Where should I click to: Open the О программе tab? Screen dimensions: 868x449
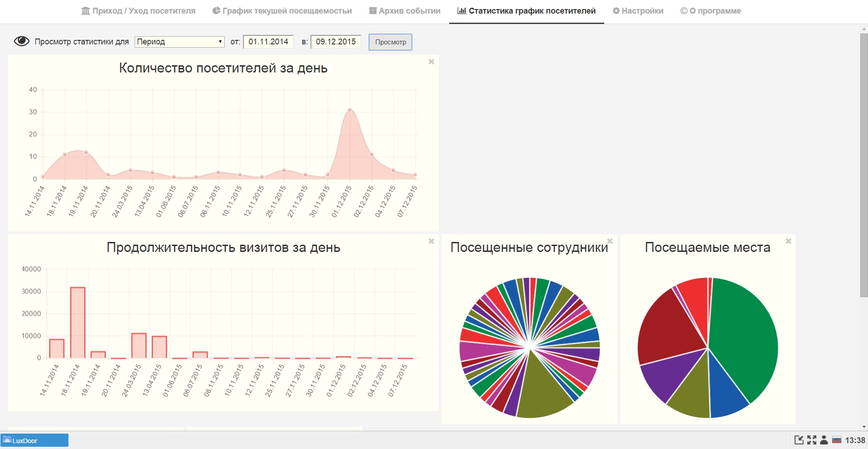pyautogui.click(x=710, y=11)
